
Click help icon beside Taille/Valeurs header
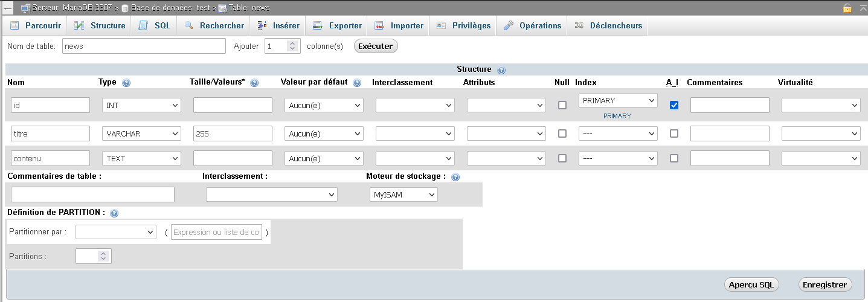[x=254, y=83]
